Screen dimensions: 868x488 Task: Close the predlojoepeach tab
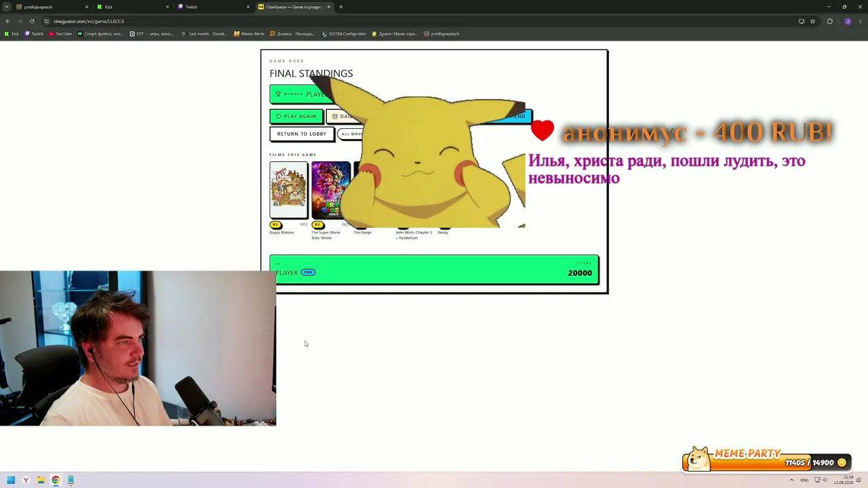tap(87, 7)
